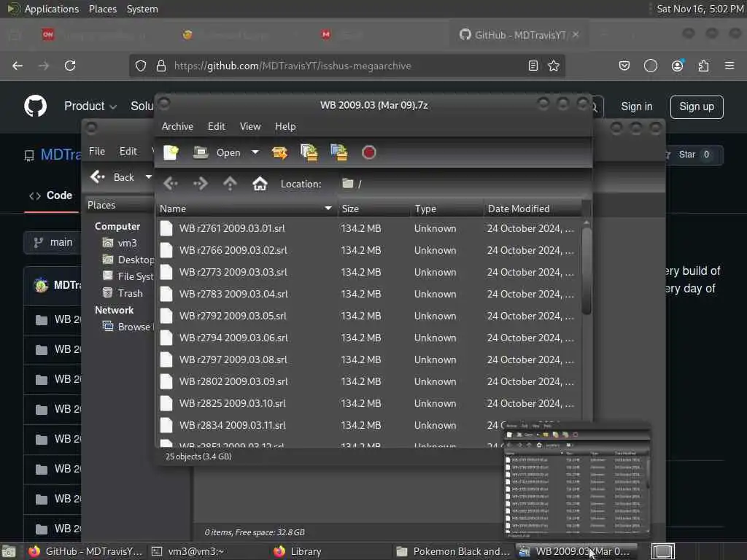Click the Extract archive icon
Viewport: 747px width, 560px height.
(279, 152)
